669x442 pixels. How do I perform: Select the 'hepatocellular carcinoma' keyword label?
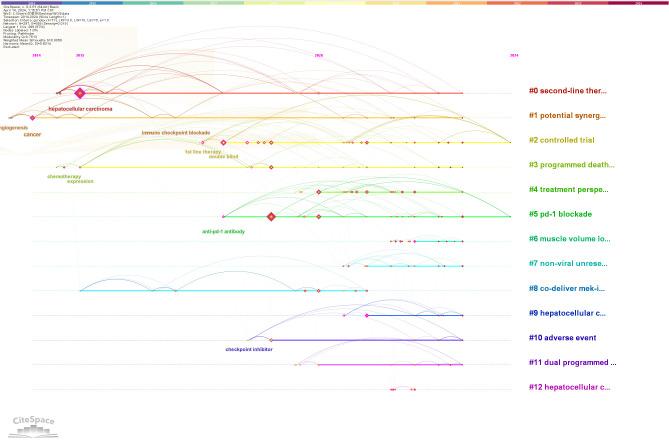(x=80, y=109)
